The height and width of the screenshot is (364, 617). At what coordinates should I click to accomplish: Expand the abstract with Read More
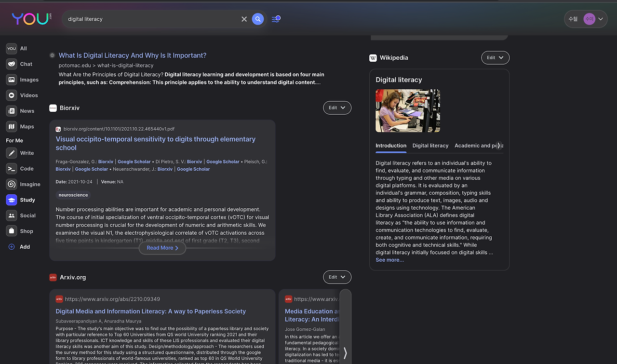(162, 248)
